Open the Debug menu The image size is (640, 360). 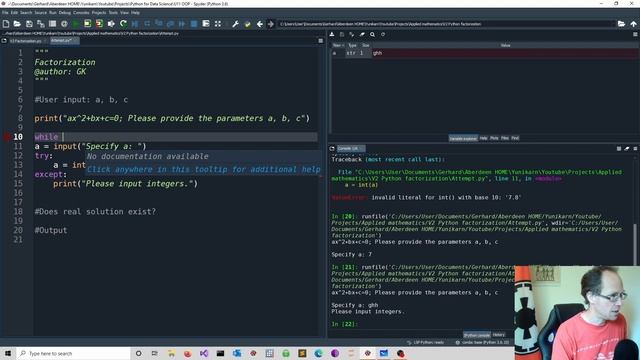tap(64, 13)
